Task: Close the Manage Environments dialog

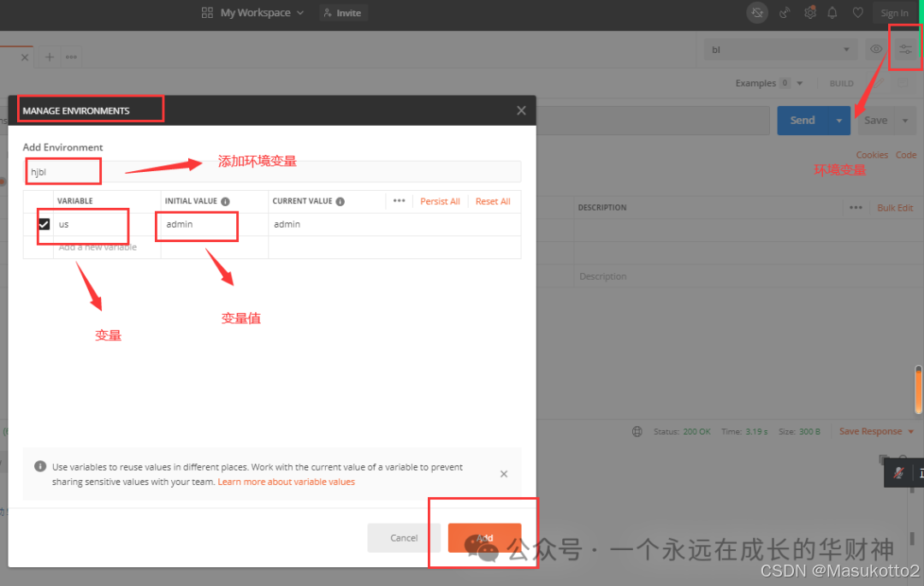Action: [x=521, y=110]
